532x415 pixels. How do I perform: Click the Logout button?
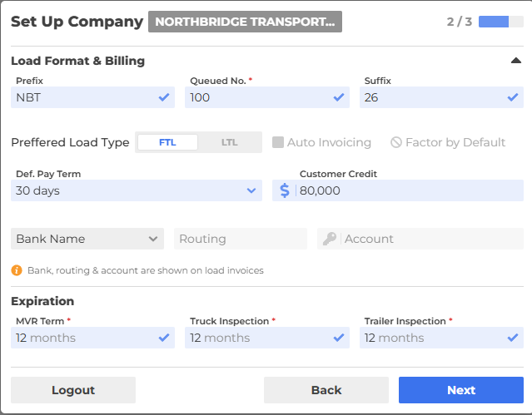point(73,390)
